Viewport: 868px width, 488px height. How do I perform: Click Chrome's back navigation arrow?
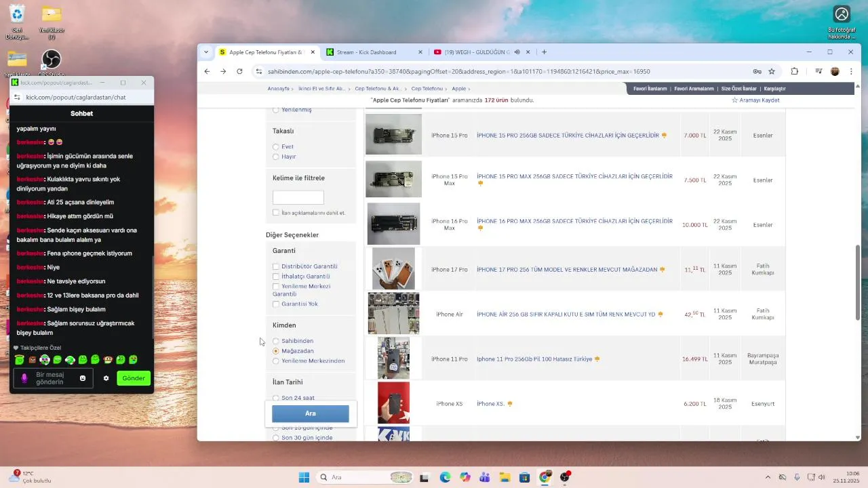click(207, 71)
